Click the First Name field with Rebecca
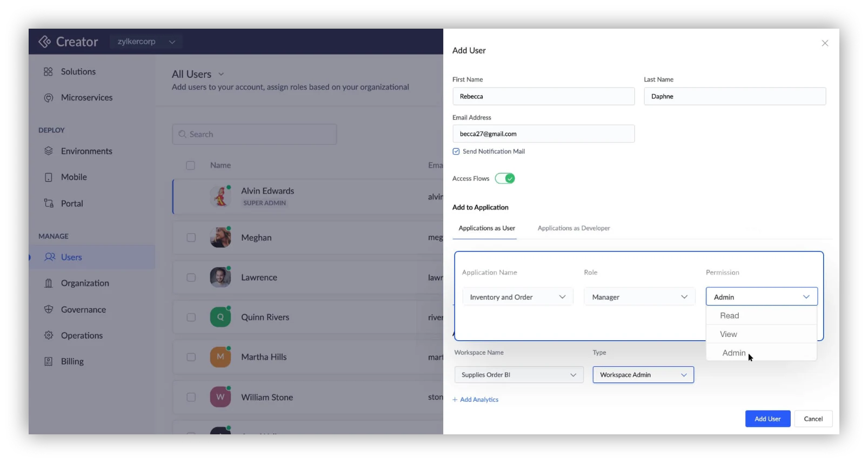 click(x=543, y=96)
